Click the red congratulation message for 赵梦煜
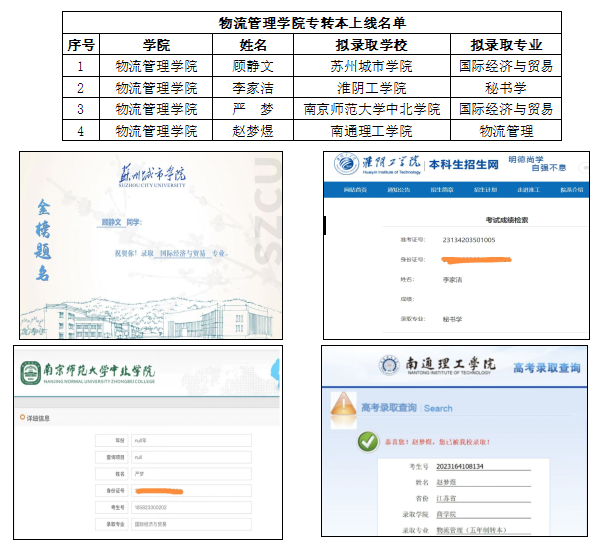Viewport: 599px width, 552px height. 437,442
